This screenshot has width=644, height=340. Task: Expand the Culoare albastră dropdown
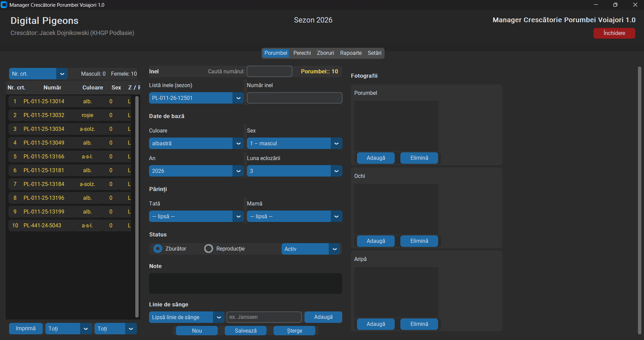pos(196,143)
